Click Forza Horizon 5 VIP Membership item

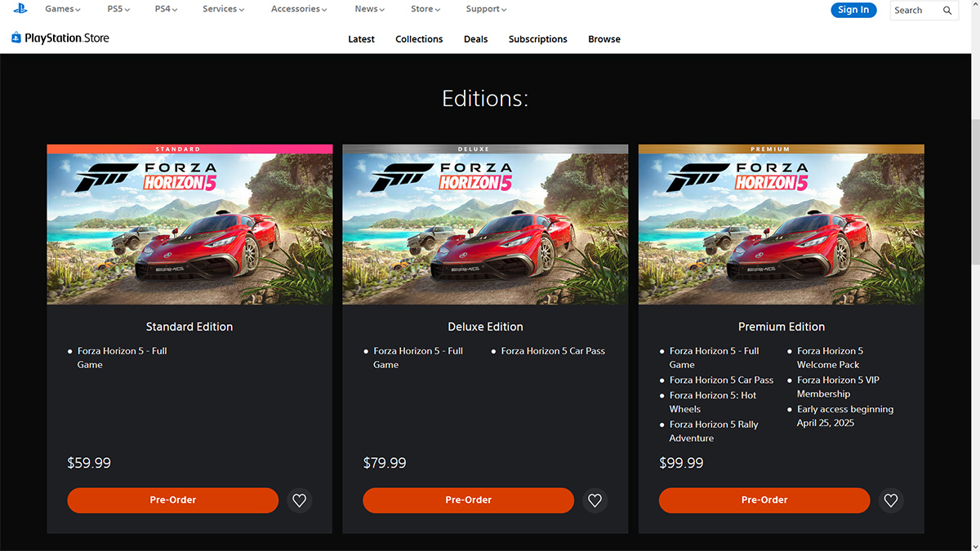(838, 387)
